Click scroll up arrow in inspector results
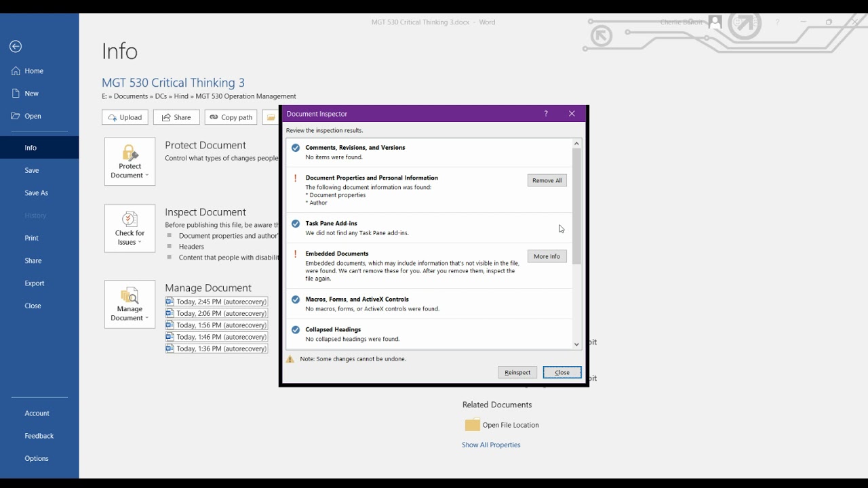The height and width of the screenshot is (488, 868). pos(576,143)
